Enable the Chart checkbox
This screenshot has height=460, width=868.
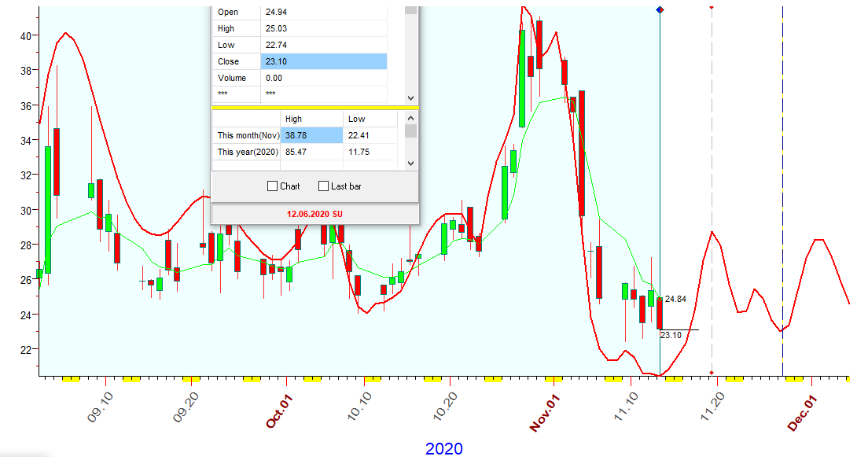click(x=273, y=186)
